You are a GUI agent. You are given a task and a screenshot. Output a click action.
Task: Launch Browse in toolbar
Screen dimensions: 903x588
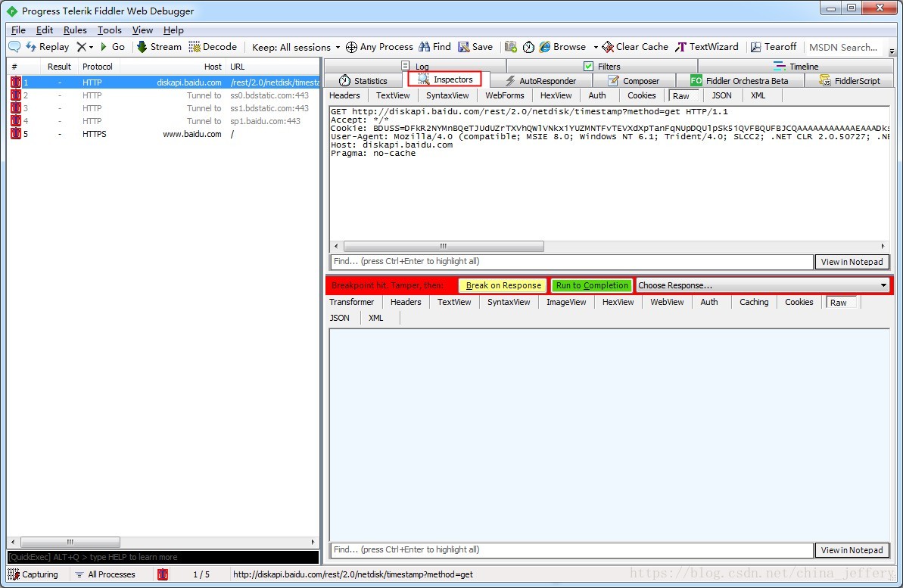pyautogui.click(x=562, y=47)
